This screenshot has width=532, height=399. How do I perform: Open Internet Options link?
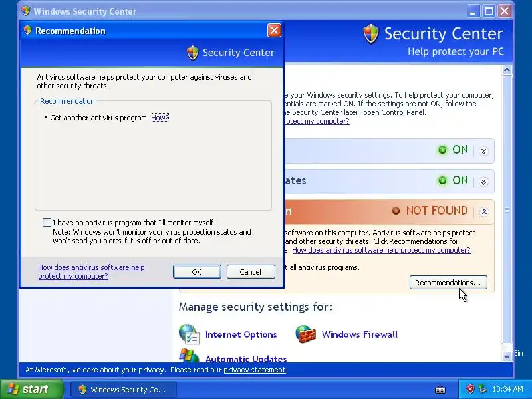point(241,334)
